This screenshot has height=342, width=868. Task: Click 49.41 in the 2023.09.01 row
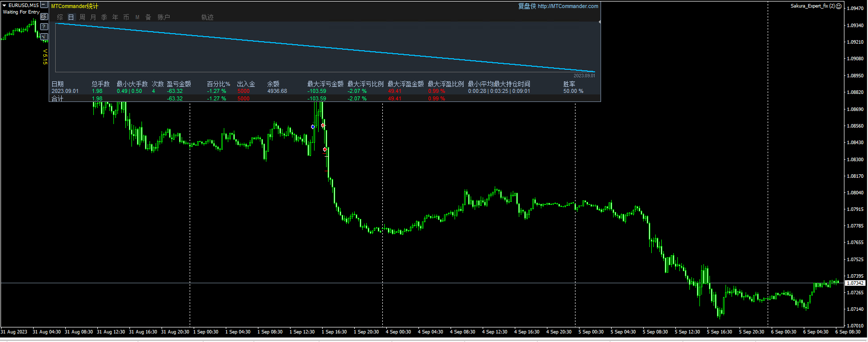point(395,91)
